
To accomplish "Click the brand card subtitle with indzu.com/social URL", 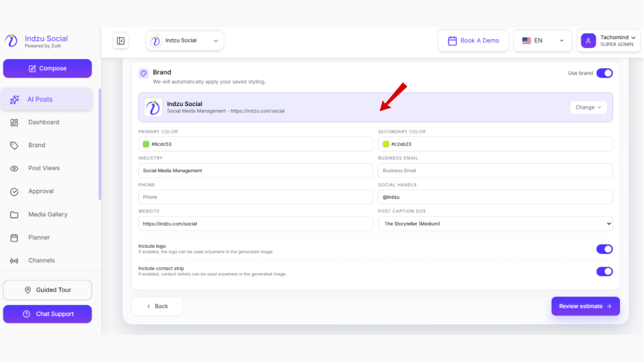I will point(226,111).
